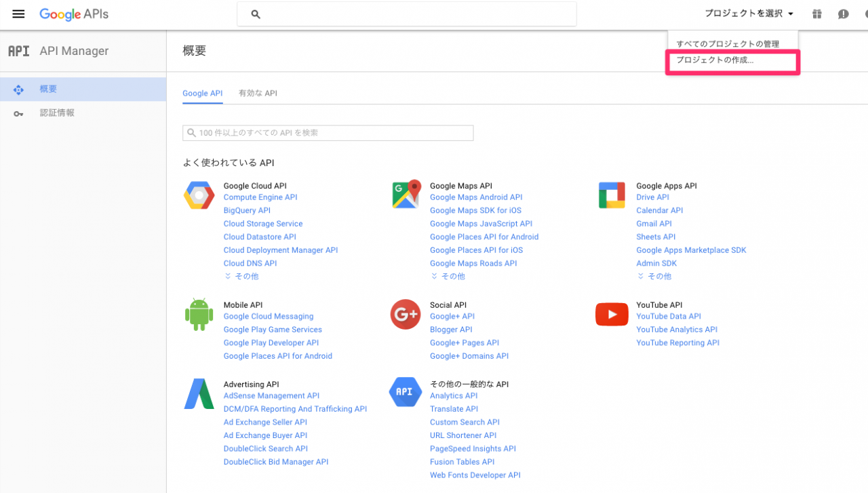Open Cloud Deployment Manager API link
The height and width of the screenshot is (493, 868).
coord(281,250)
